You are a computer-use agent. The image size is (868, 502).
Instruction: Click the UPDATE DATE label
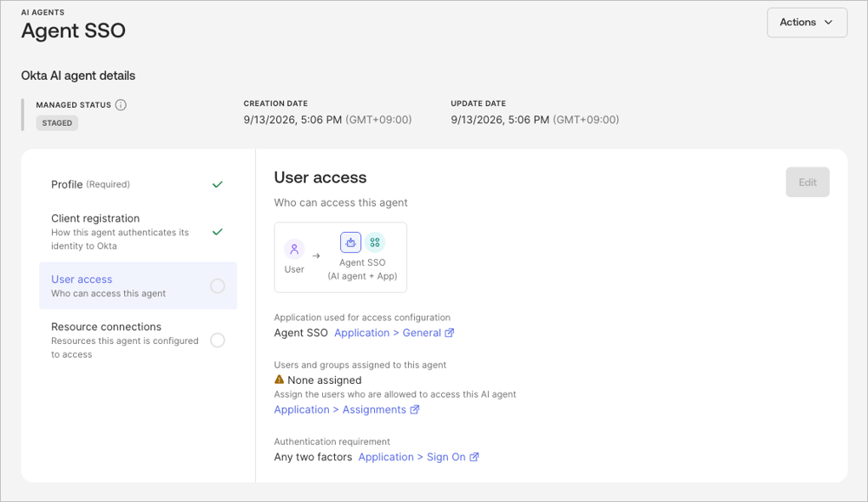tap(478, 103)
